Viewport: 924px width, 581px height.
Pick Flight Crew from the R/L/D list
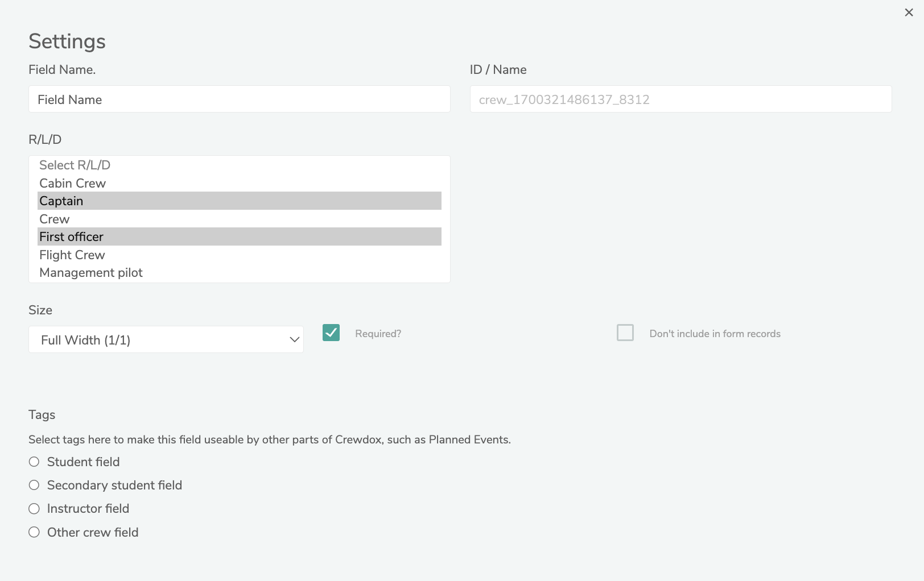point(72,255)
